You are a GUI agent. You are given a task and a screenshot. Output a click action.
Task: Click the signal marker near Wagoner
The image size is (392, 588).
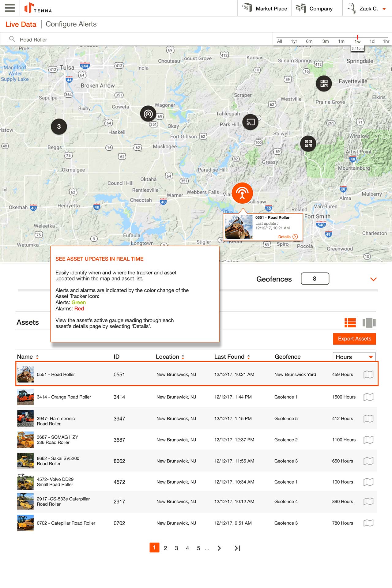click(x=148, y=114)
